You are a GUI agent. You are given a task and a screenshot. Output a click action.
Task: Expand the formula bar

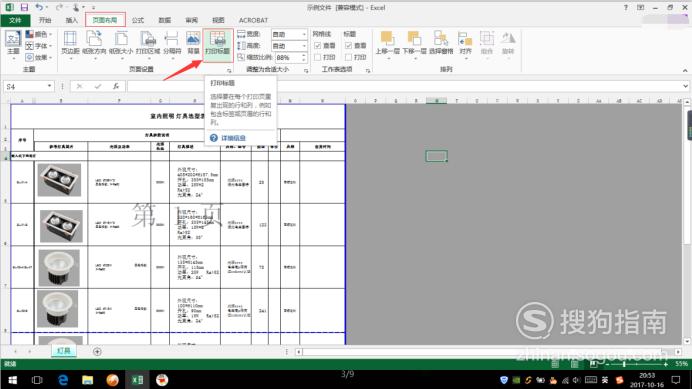pos(685,86)
